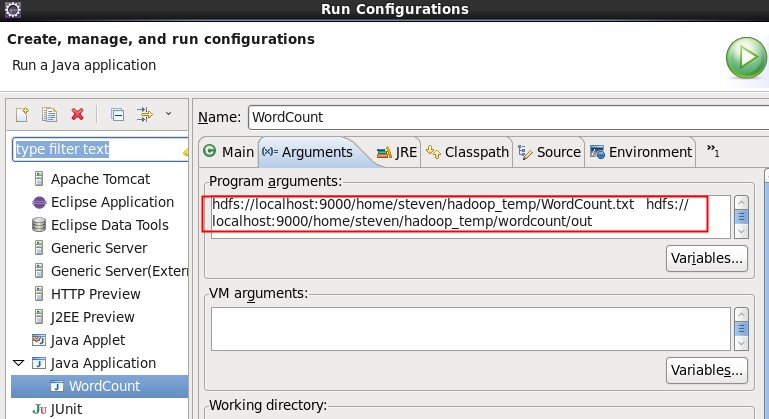769x419 pixels.
Task: Switch to the Source tab
Action: (x=549, y=152)
